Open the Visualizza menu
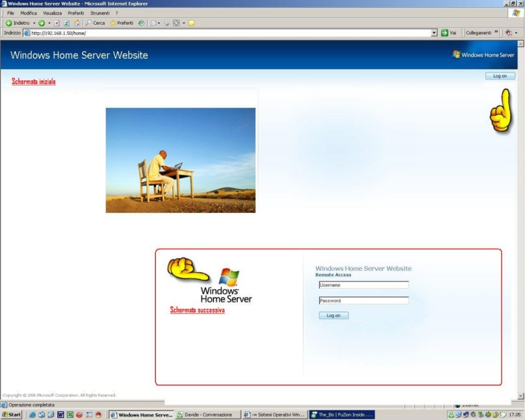Screen dimensions: 525x420 52,13
